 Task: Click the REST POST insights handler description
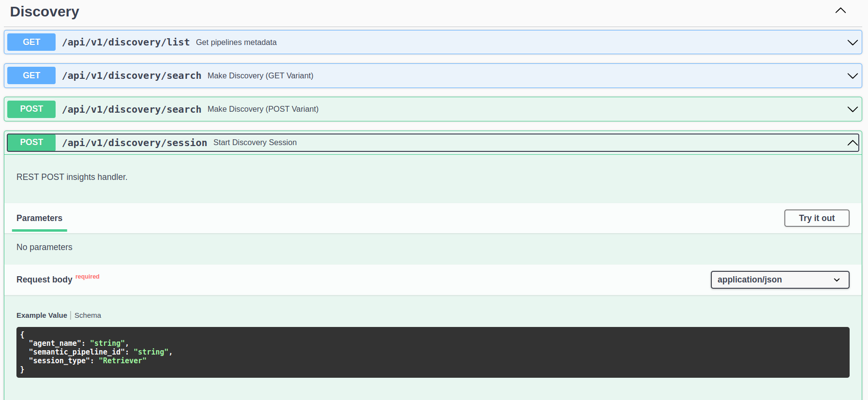(x=72, y=177)
